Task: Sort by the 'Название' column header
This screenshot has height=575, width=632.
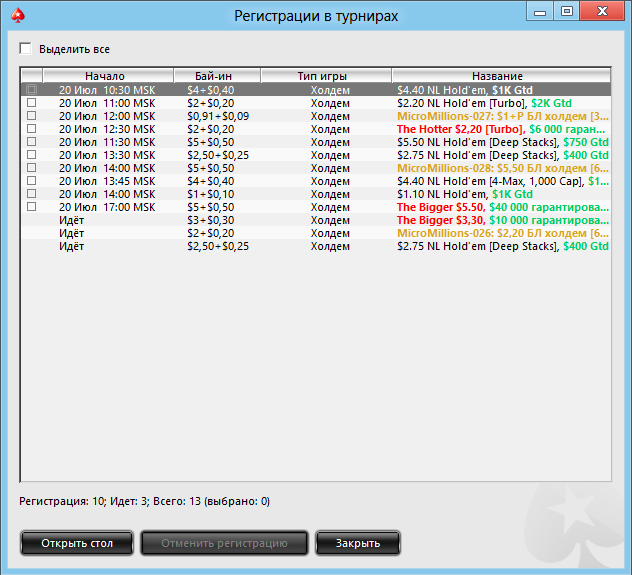Action: click(x=501, y=76)
